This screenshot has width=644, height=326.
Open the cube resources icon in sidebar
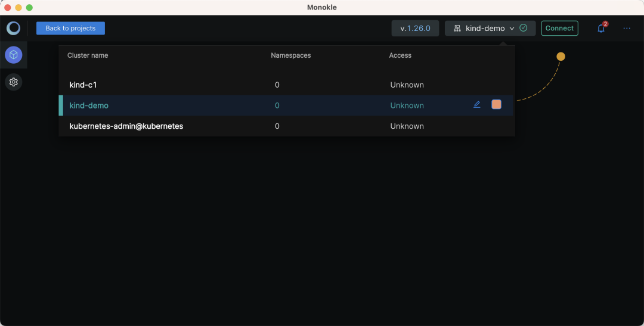point(14,55)
